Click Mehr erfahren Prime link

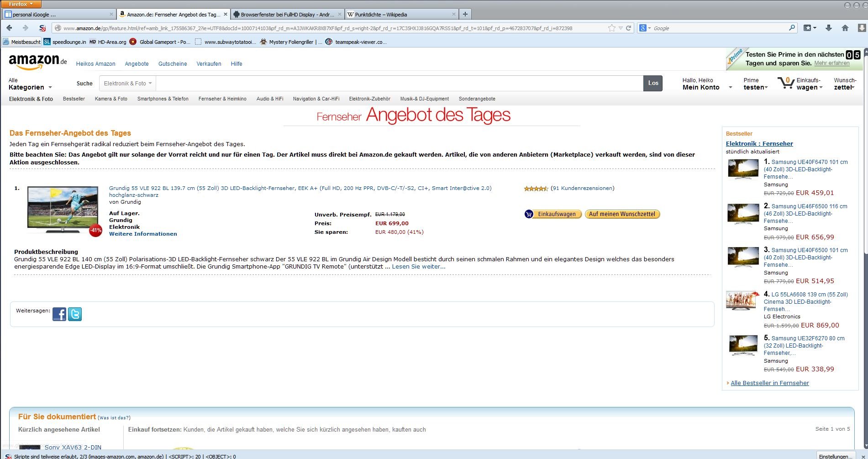click(832, 63)
